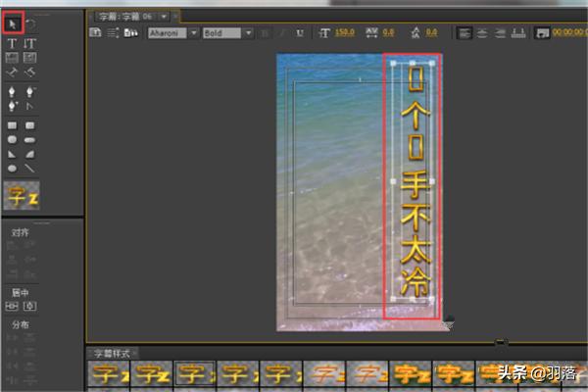Viewport: 588px width, 392px height.
Task: Select the Pen tool
Action: tap(12, 92)
